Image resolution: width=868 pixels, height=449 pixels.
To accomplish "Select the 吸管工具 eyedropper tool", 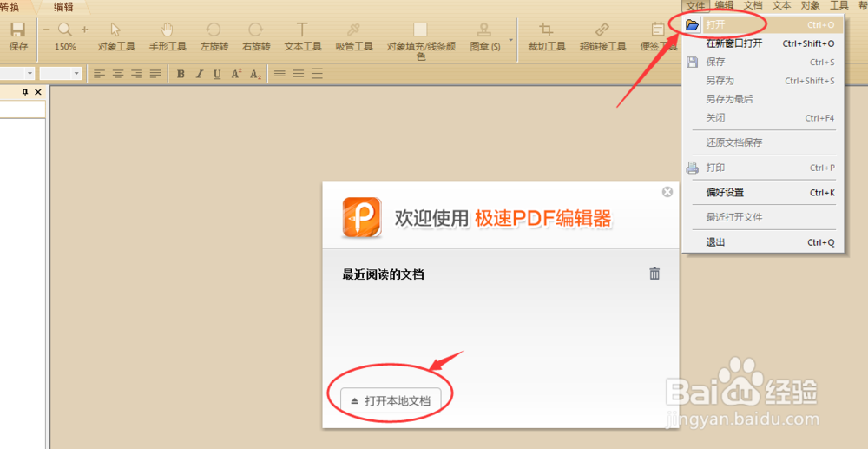I will [x=354, y=36].
